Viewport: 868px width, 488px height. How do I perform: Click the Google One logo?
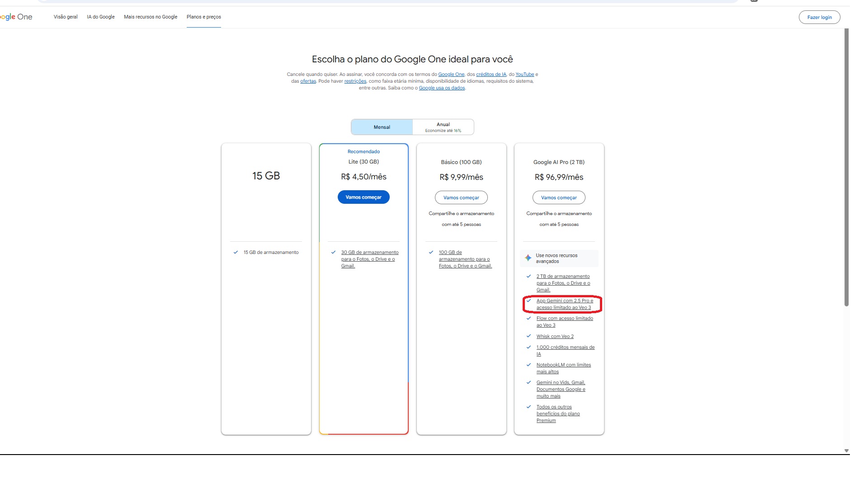pyautogui.click(x=16, y=17)
